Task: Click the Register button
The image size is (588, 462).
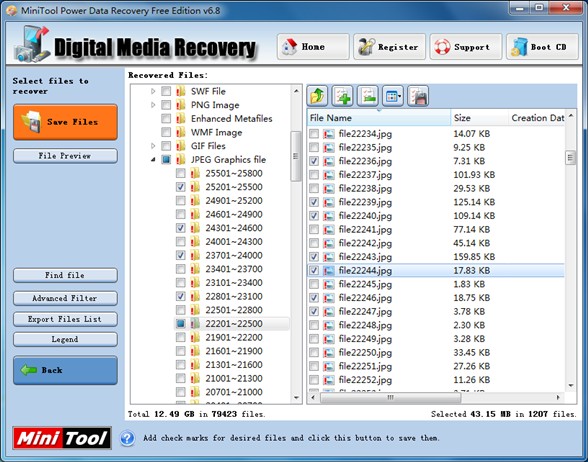Action: pyautogui.click(x=389, y=47)
